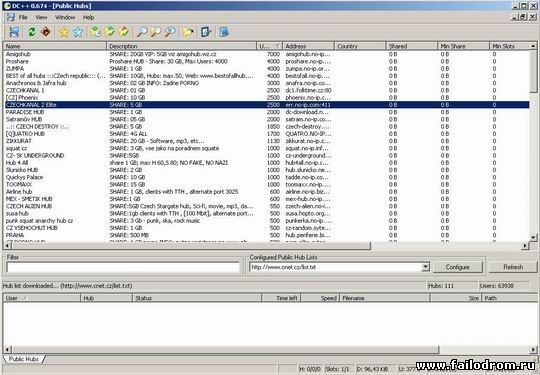The height and width of the screenshot is (375, 540).
Task: Select the ZUMPA hub row
Action: 266,69
